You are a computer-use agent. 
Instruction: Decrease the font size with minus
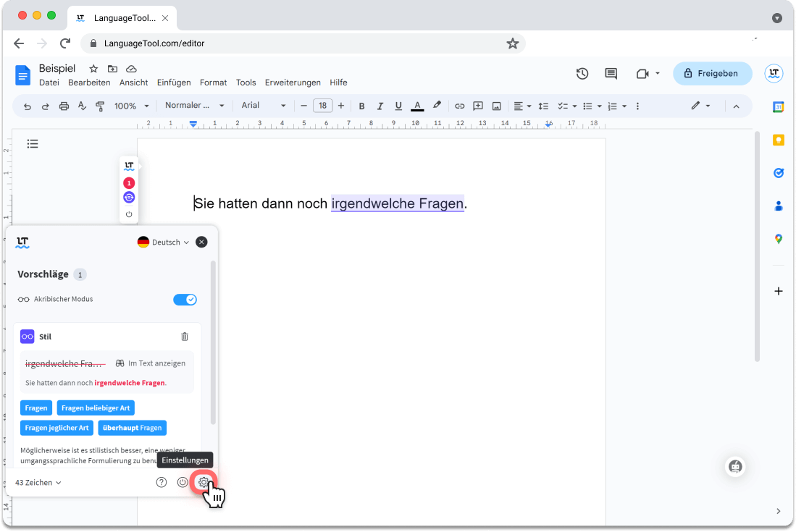coord(303,106)
